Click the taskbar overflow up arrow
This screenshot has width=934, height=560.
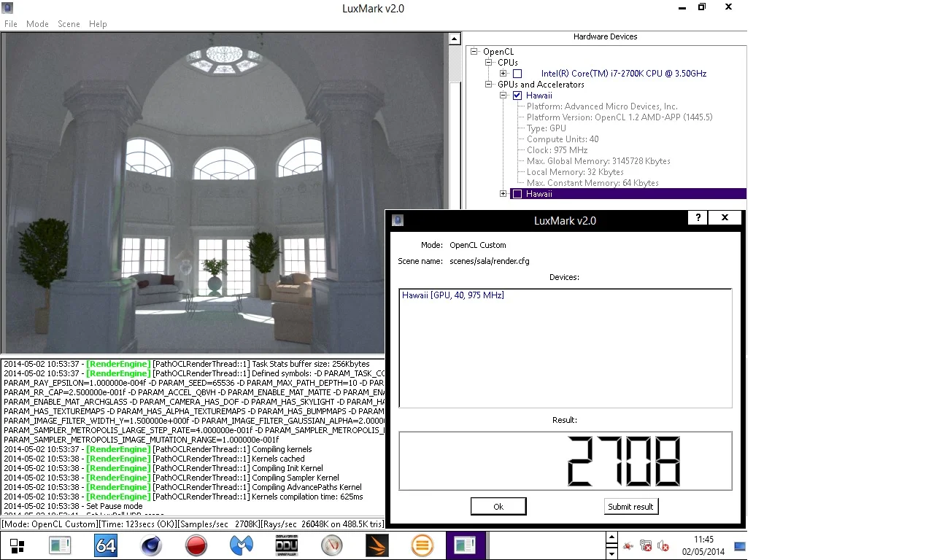coord(612,537)
